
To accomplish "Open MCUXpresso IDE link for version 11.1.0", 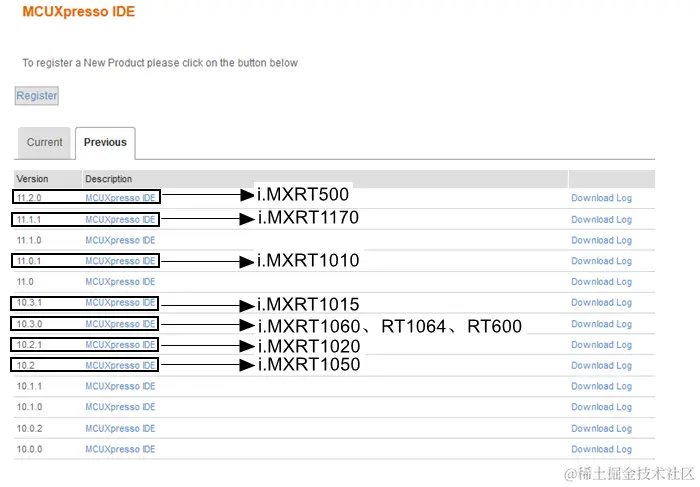I will point(120,240).
